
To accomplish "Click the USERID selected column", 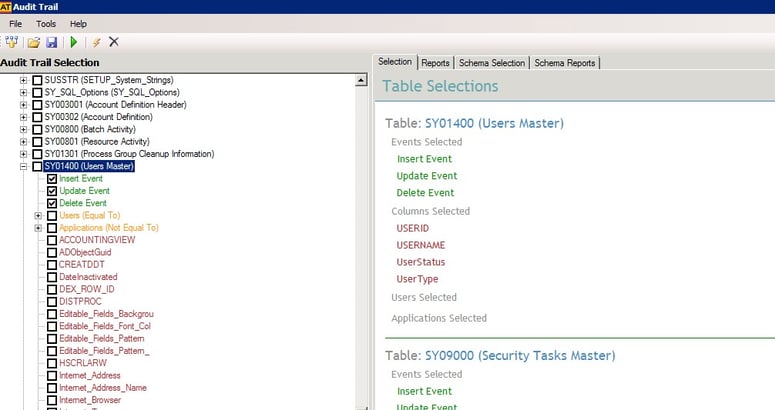I will click(x=412, y=228).
